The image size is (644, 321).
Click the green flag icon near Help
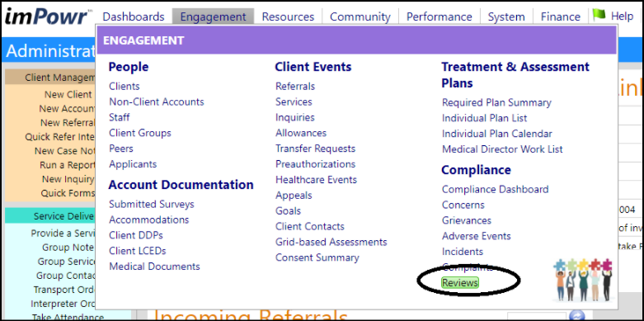click(599, 16)
